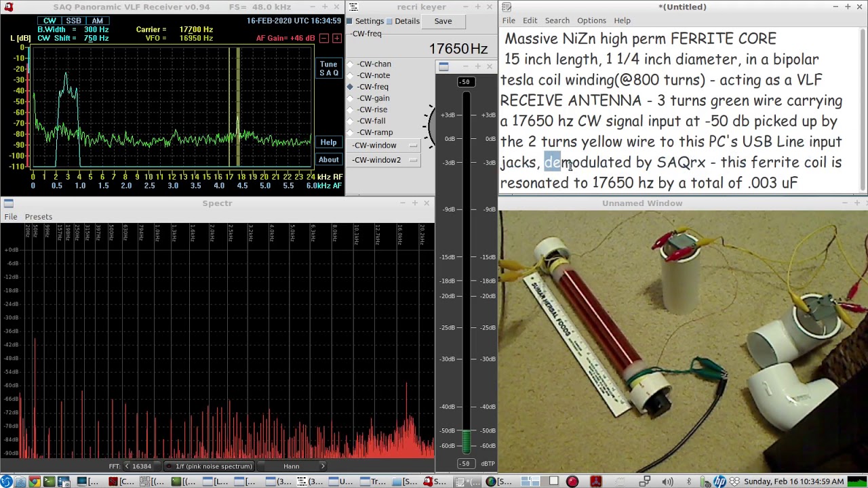The width and height of the screenshot is (868, 488).
Task: Toggle the 1/f pink noise spectrum button
Action: coord(209,466)
